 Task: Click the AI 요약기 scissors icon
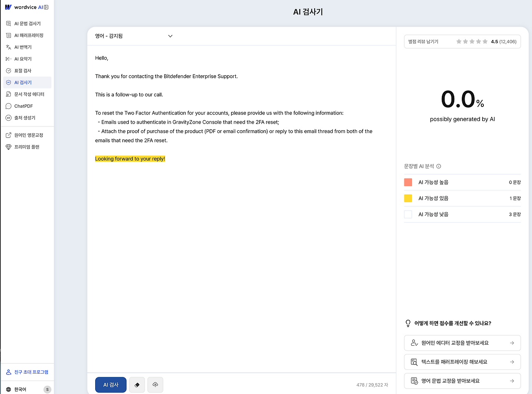point(8,59)
